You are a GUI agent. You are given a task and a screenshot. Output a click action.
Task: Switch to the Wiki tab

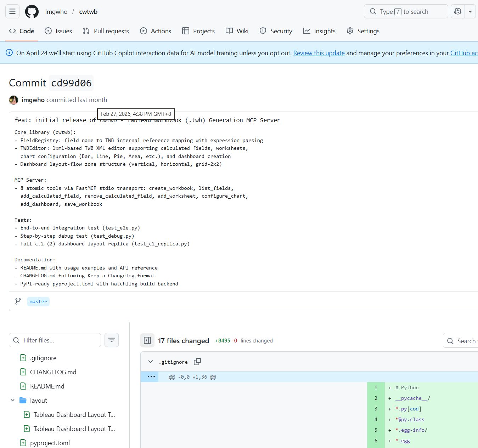[x=237, y=31]
